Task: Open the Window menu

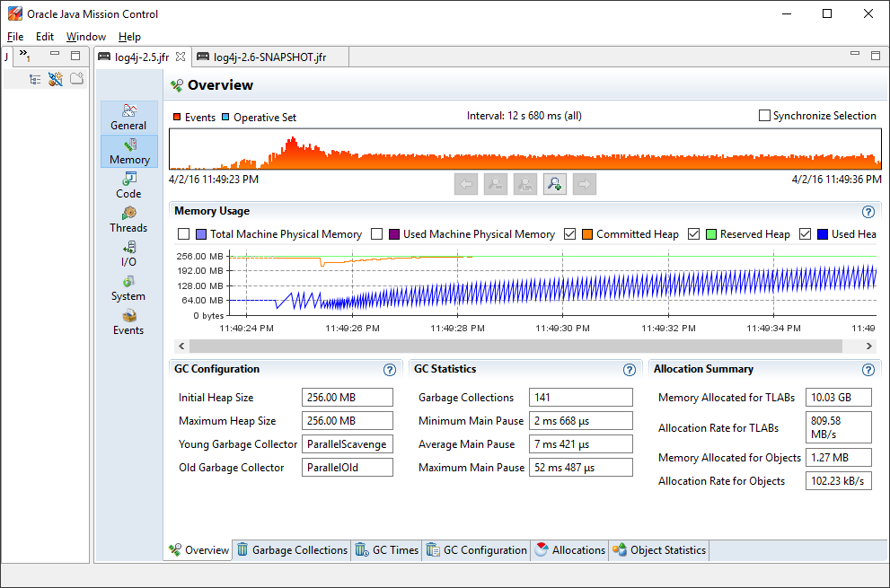Action: 85,37
